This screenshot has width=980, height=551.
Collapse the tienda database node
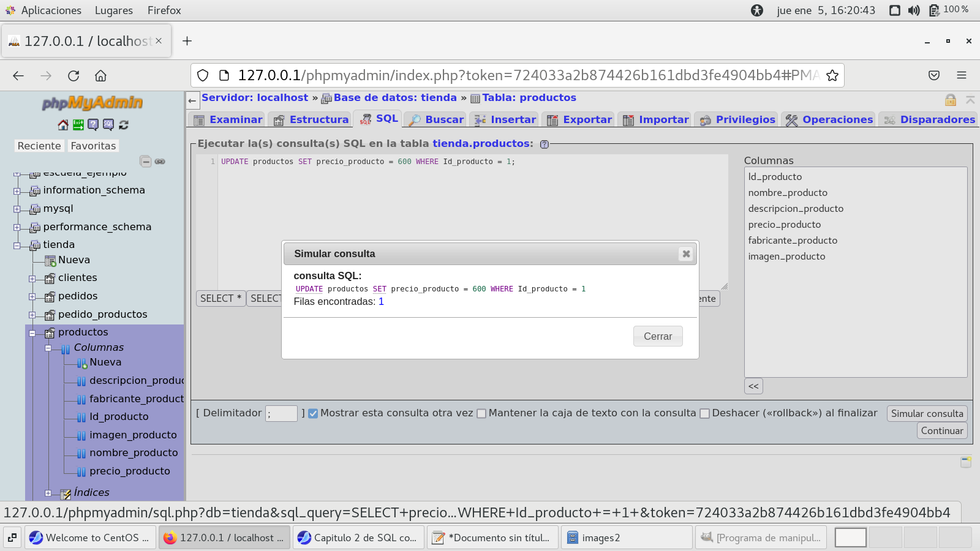17,246
